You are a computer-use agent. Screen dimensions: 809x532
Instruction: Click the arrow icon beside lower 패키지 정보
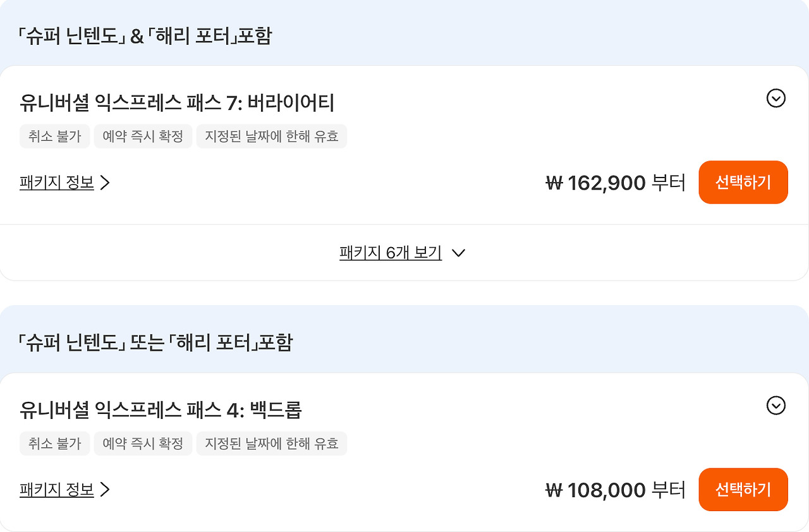105,490
